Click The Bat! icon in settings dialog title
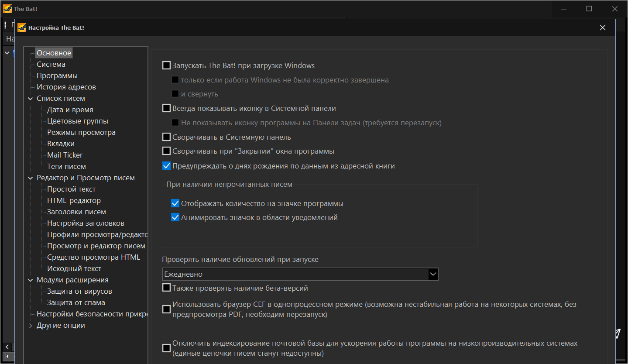 tap(22, 27)
